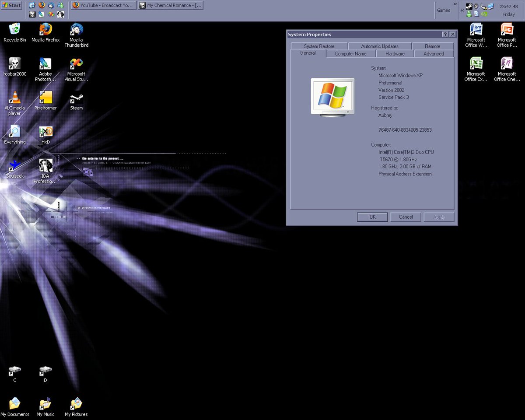Switch to the Automatic Updates tab
Screen dimensions: 525x420
point(380,46)
